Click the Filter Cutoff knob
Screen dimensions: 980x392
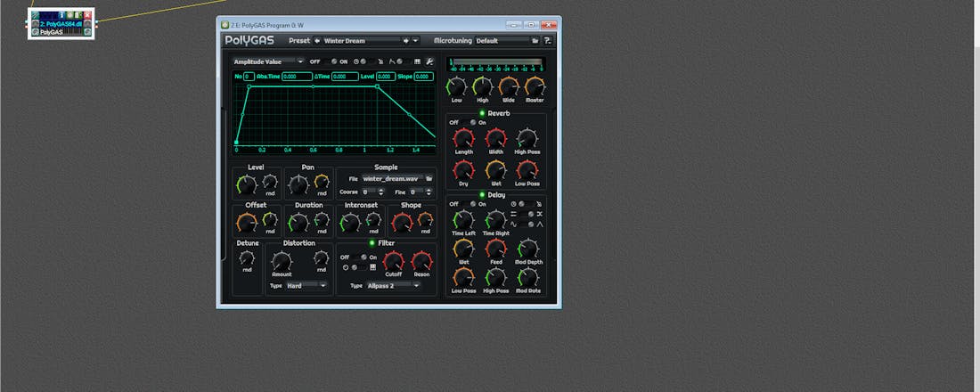[393, 261]
